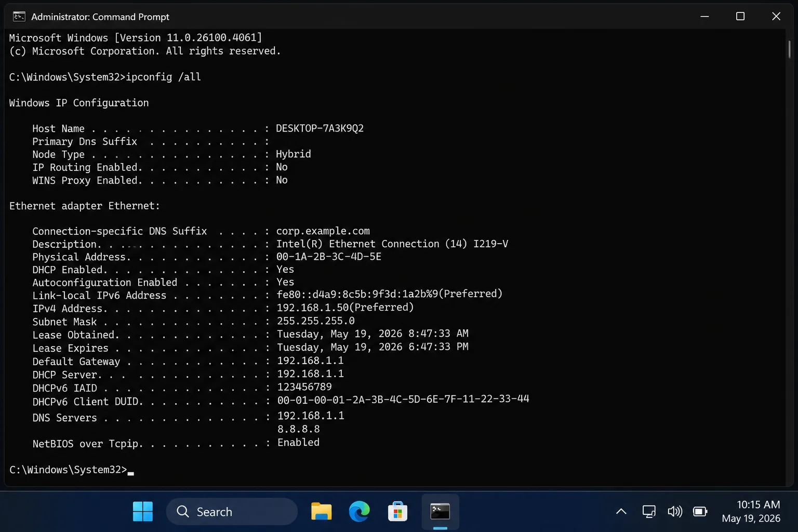Click Lease Expires time 6:47:33 PM
This screenshot has height=532, width=798.
pyautogui.click(x=438, y=347)
